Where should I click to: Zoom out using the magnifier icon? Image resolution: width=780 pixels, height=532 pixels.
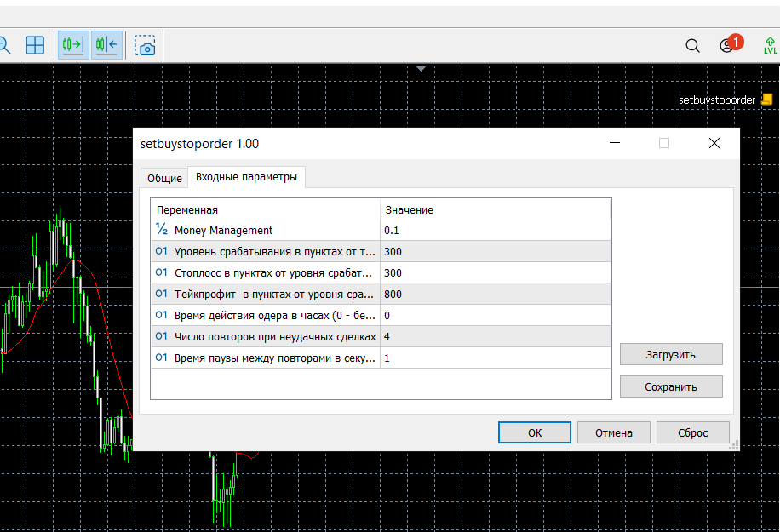pyautogui.click(x=3, y=45)
